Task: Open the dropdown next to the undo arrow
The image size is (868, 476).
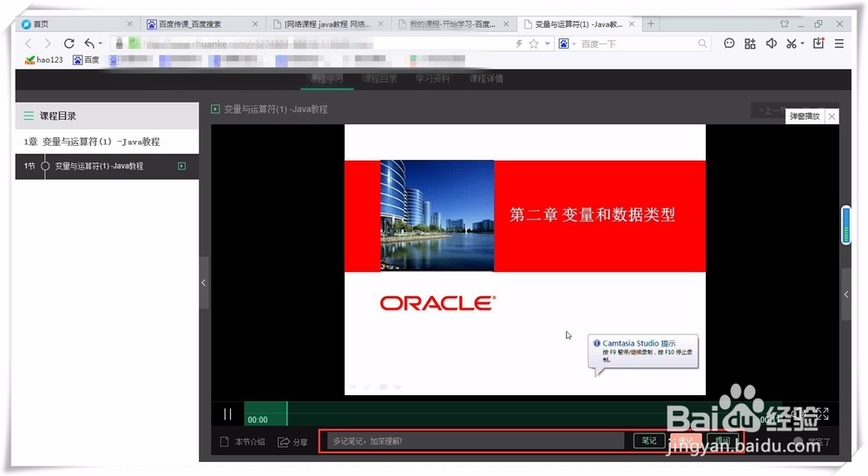Action: click(100, 43)
